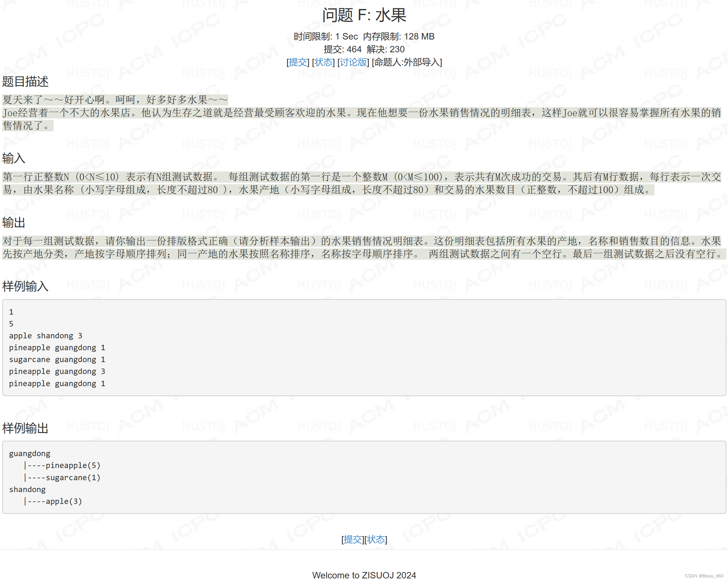Image resolution: width=728 pixels, height=581 pixels.
Task: Click the sample output line '|----pineapple(5)'
Action: tap(62, 465)
